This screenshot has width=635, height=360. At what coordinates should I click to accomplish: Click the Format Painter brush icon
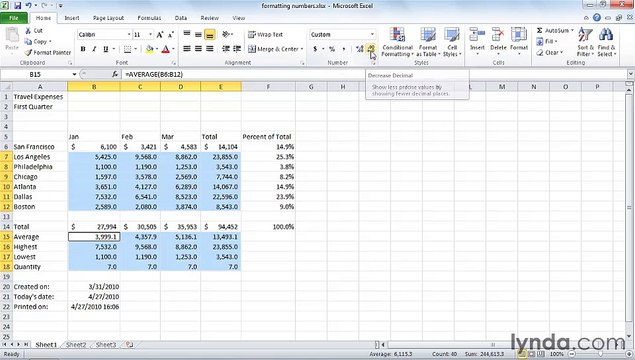28,52
